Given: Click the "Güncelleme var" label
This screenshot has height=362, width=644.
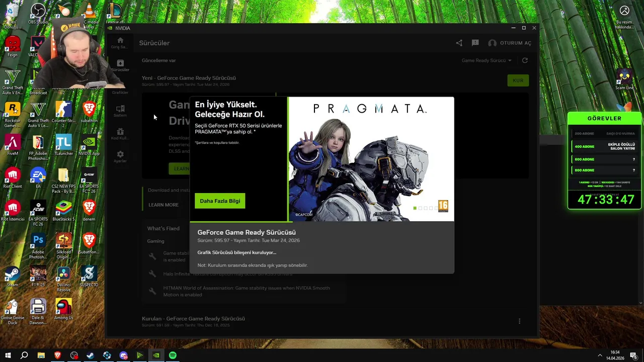Looking at the screenshot, I should pyautogui.click(x=158, y=60).
